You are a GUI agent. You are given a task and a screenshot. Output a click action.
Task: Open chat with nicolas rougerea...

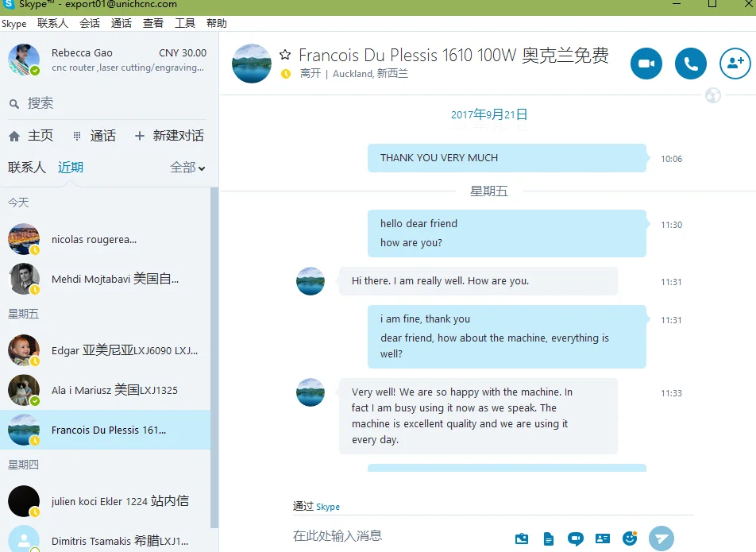[105, 240]
